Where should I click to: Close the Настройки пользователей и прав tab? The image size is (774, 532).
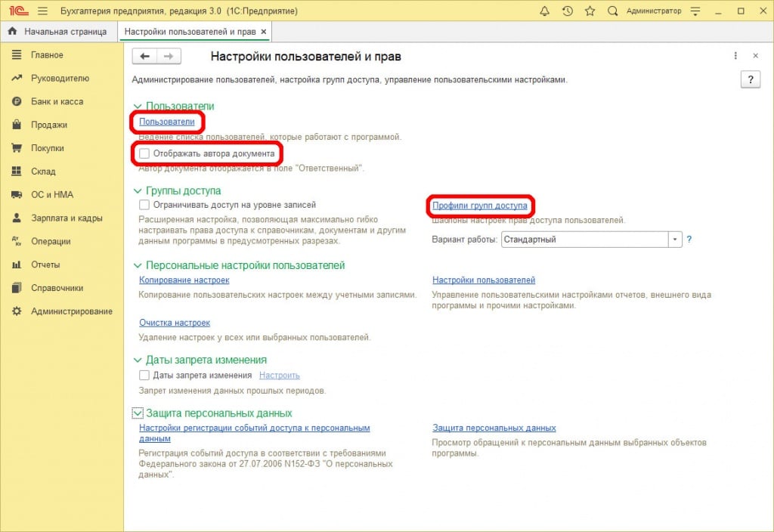[263, 32]
